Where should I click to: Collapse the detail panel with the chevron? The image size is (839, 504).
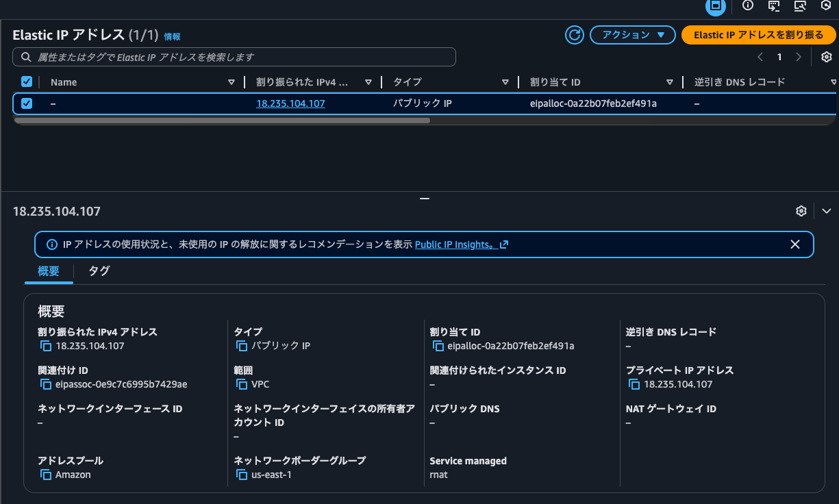point(827,211)
